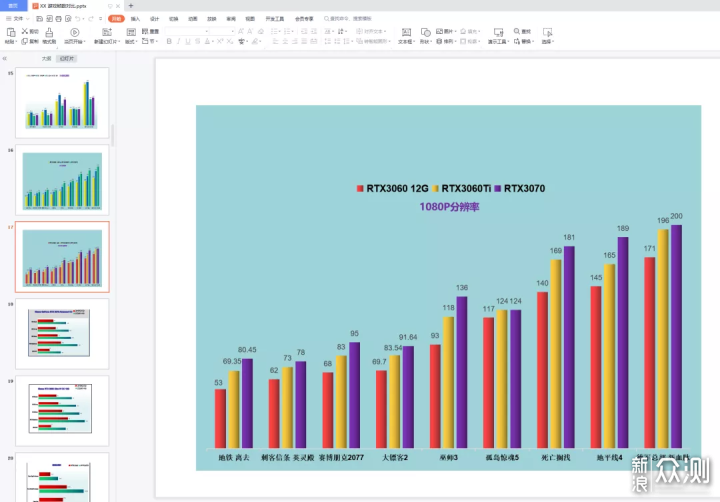Click the command search box
This screenshot has height=502, width=720.
point(348,19)
